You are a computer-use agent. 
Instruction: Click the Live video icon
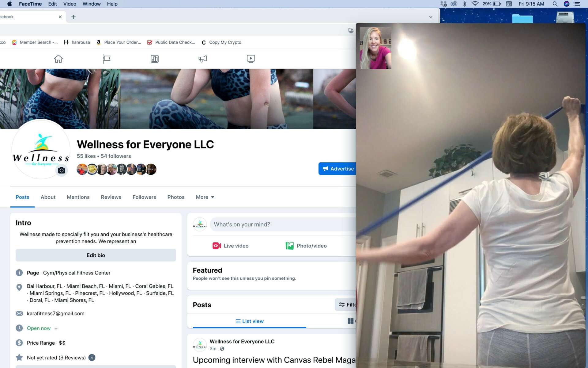tap(217, 246)
